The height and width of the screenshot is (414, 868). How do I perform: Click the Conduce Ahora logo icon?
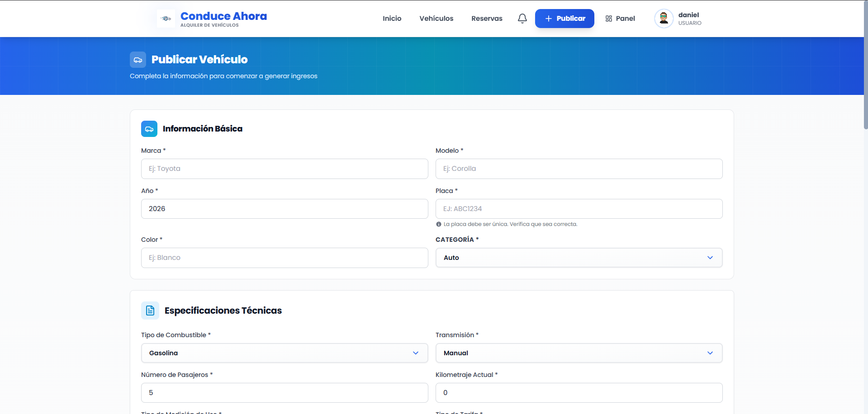[166, 19]
